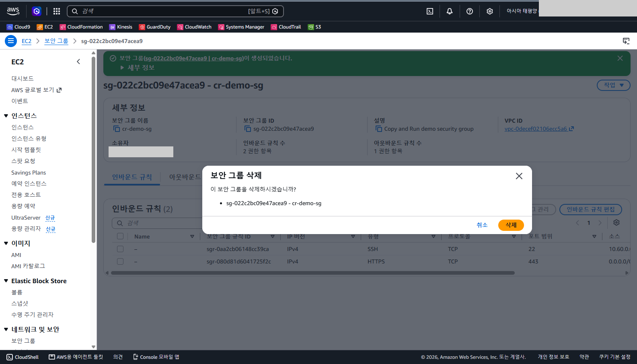
Task: Copy the security group name cr-demo-sg
Action: pyautogui.click(x=117, y=129)
